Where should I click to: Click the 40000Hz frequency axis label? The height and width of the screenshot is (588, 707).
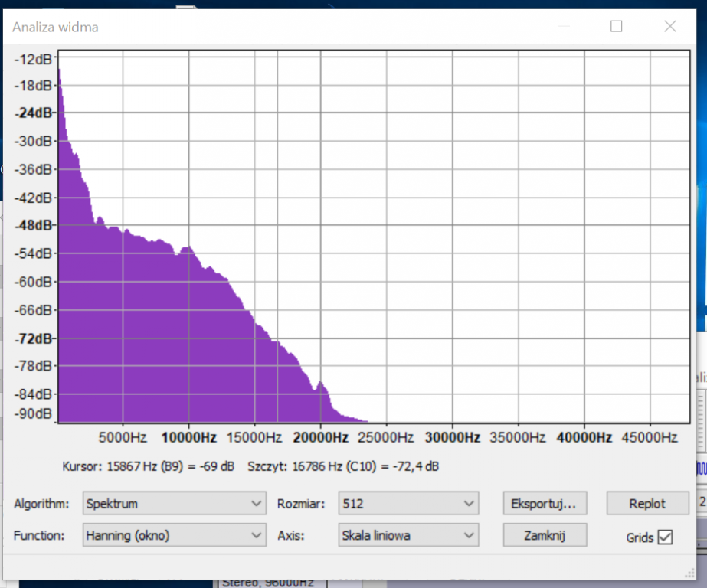584,437
